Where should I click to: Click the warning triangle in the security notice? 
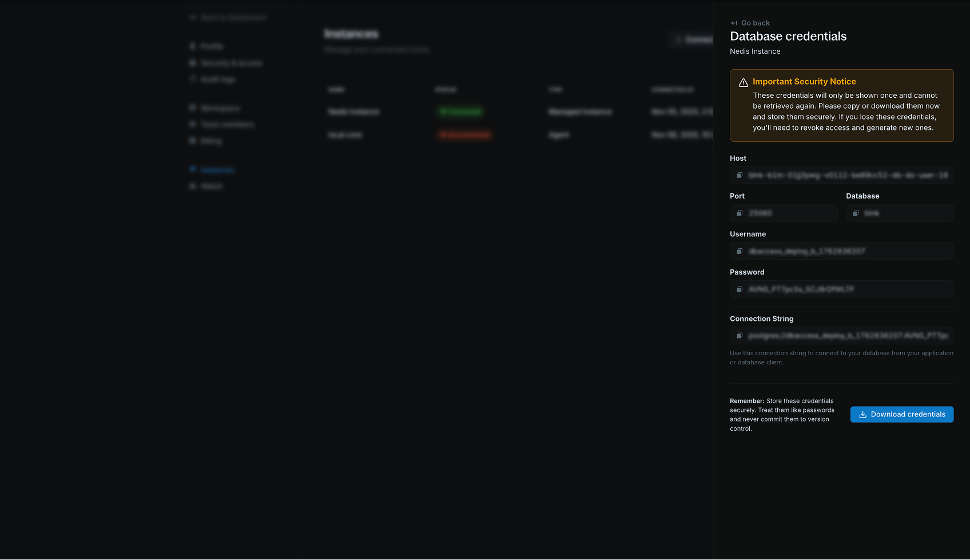click(743, 82)
